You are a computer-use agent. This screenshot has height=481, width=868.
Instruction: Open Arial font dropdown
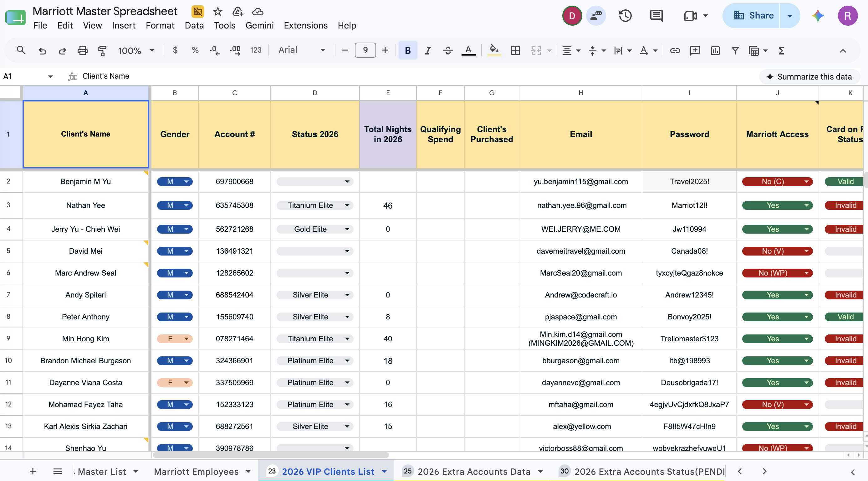pyautogui.click(x=302, y=50)
